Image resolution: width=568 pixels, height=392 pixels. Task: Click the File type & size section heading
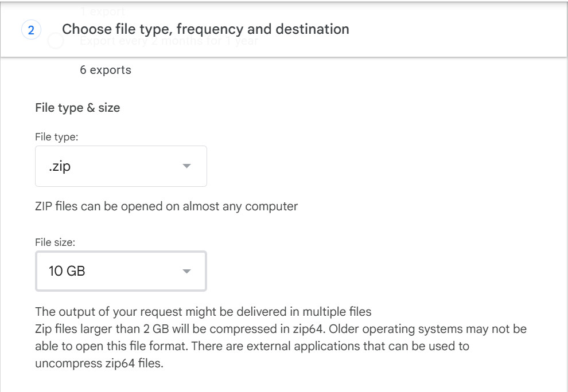(x=77, y=108)
